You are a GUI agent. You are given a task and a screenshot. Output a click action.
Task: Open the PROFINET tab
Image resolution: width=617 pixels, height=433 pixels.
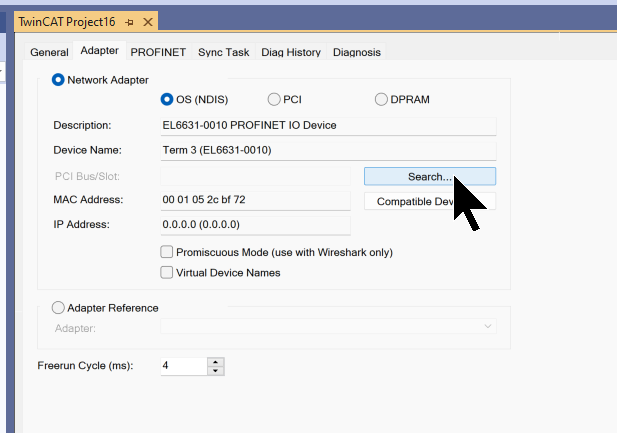[x=158, y=52]
